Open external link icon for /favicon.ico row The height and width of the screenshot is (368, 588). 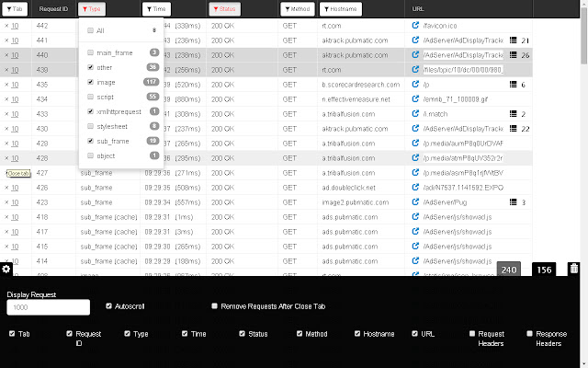point(415,25)
